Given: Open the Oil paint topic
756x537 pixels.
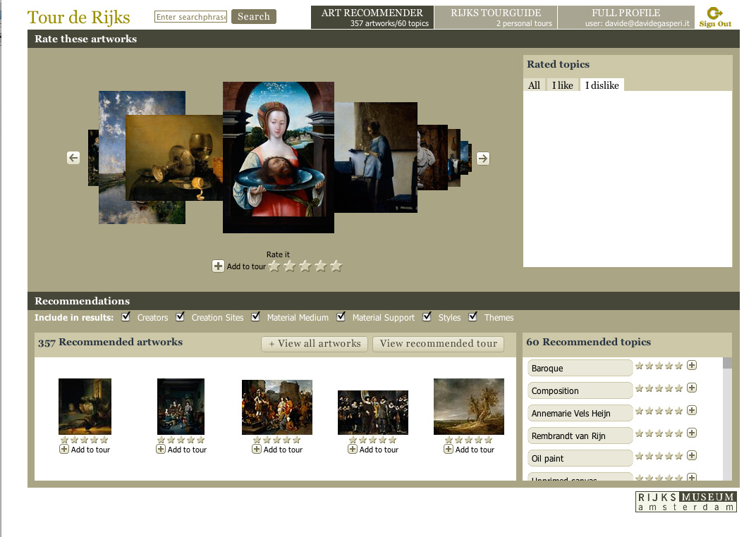Looking at the screenshot, I should [x=580, y=459].
